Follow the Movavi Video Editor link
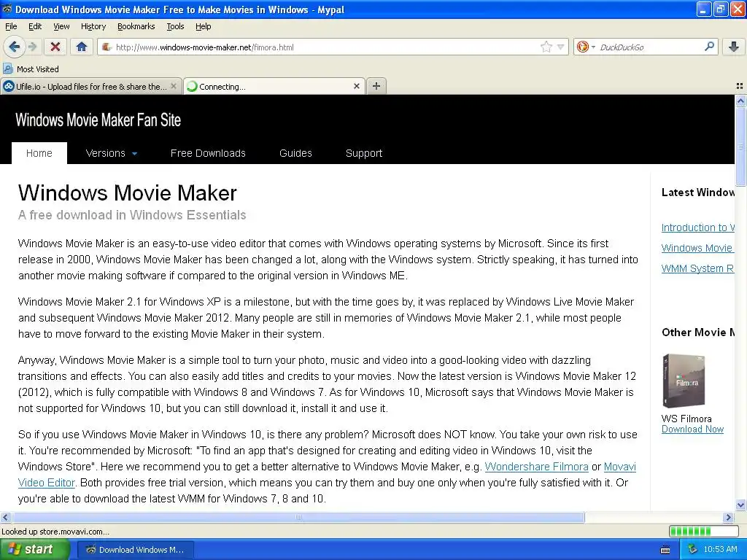This screenshot has height=560, width=747. coord(46,483)
